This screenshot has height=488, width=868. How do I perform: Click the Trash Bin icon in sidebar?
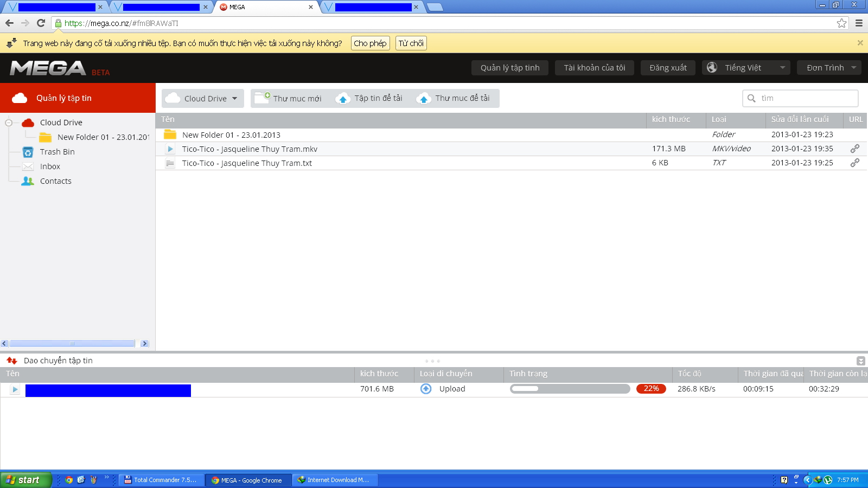coord(28,152)
